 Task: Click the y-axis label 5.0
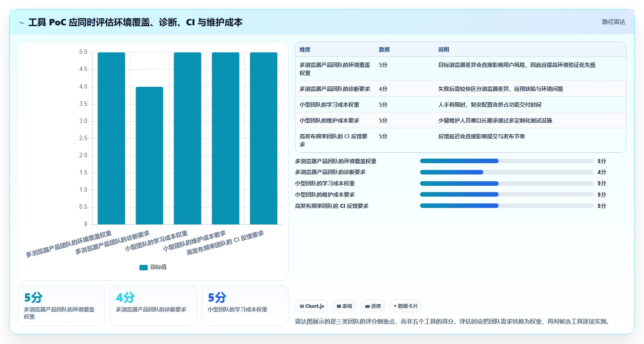[83, 52]
